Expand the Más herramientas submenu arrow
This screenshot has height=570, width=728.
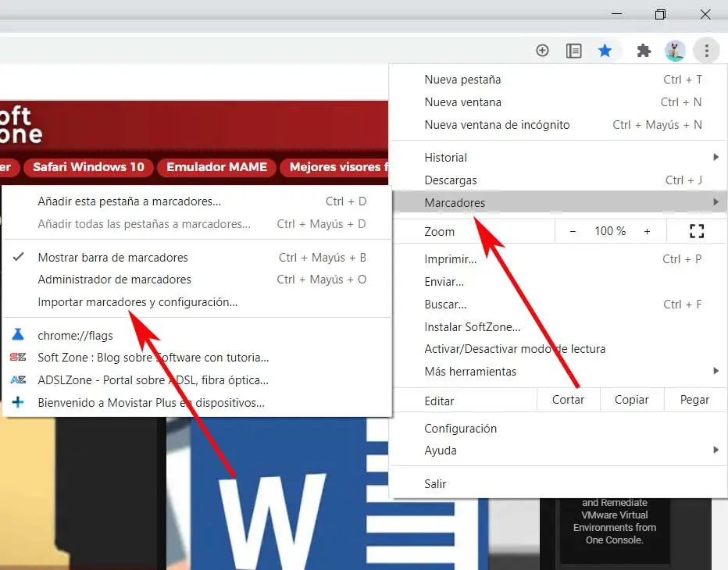pyautogui.click(x=716, y=371)
